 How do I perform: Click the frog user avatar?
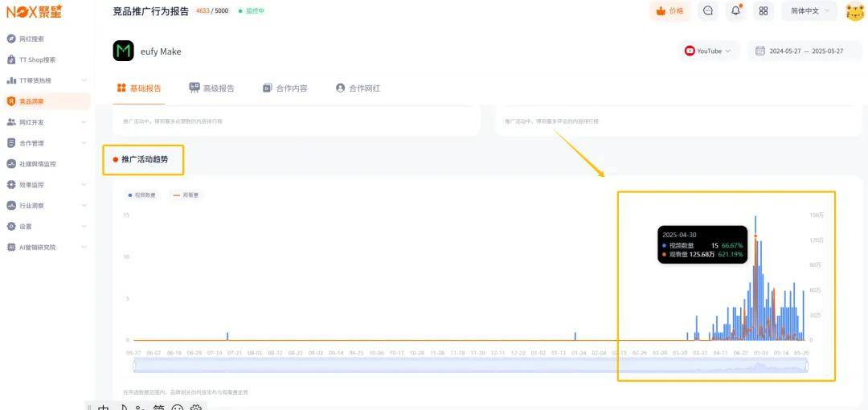855,11
